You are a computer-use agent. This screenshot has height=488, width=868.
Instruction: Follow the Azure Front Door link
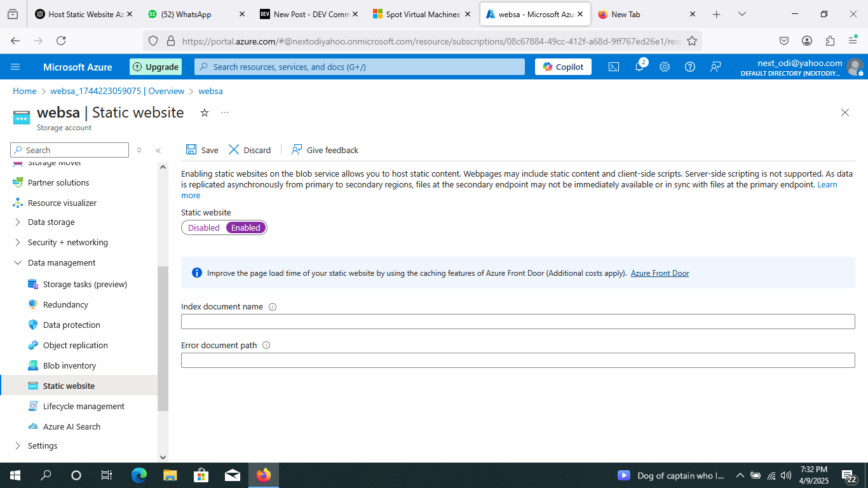[660, 273]
